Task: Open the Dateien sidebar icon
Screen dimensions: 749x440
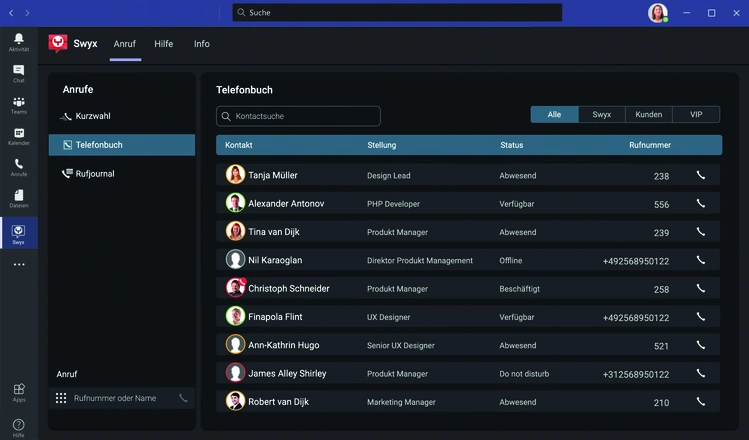Action: click(x=18, y=198)
